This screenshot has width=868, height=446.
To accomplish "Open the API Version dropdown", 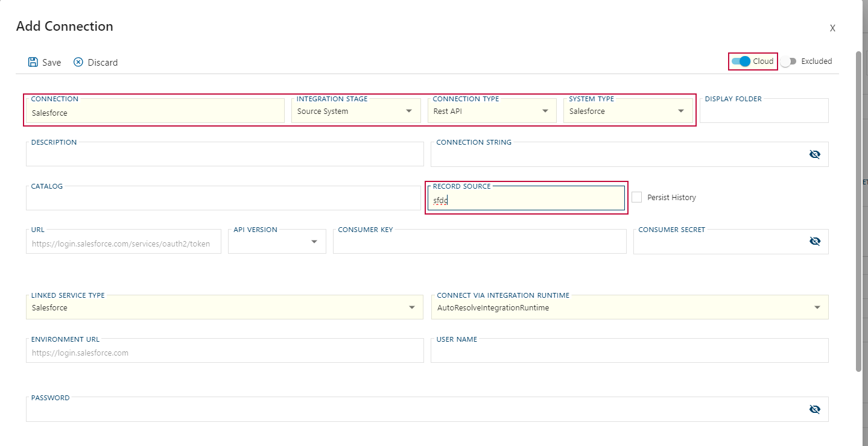I will pyautogui.click(x=314, y=241).
